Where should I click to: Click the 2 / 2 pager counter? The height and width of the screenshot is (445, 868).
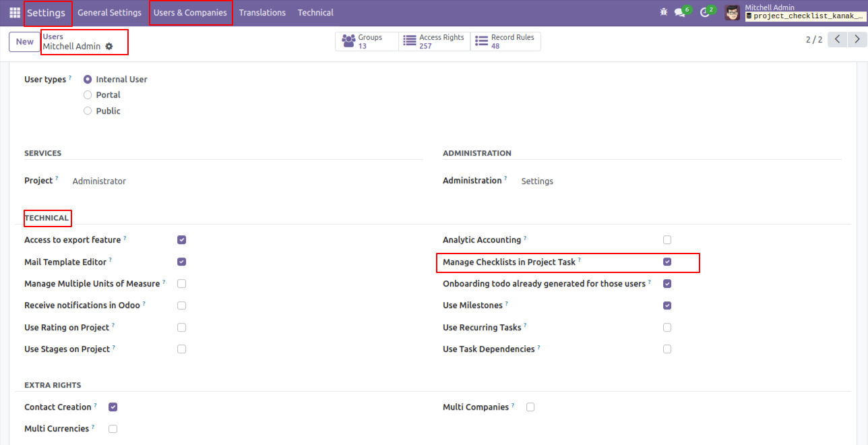pyautogui.click(x=814, y=40)
